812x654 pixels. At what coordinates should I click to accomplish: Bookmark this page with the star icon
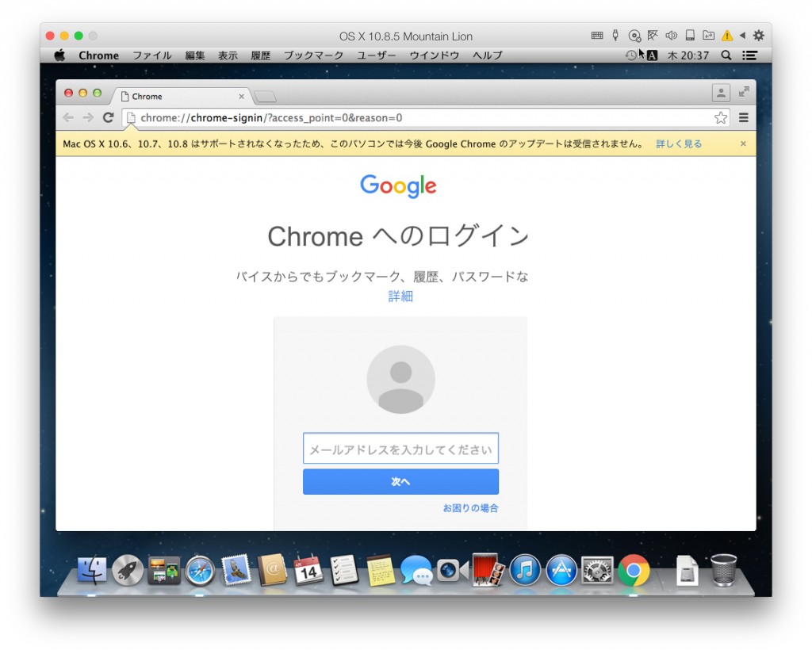click(720, 117)
